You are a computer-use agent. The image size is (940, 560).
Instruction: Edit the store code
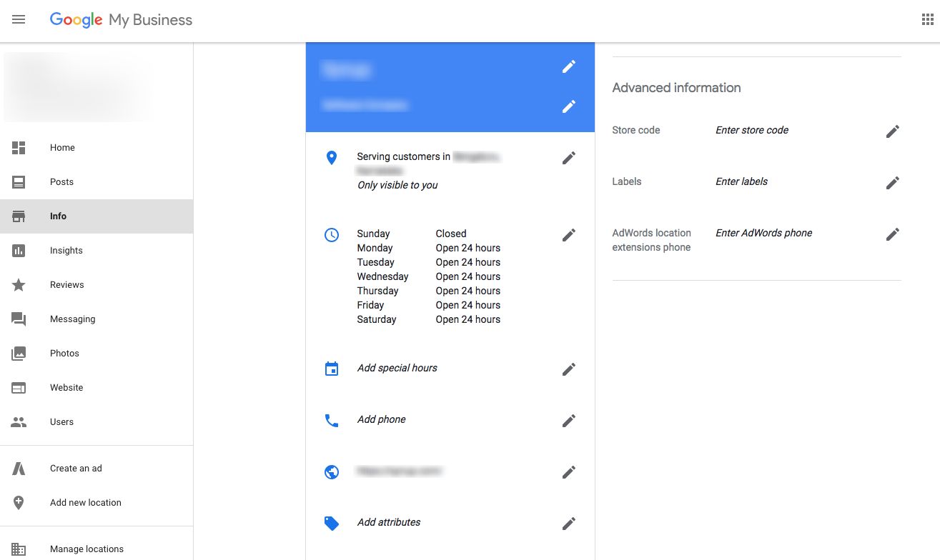[x=892, y=131]
